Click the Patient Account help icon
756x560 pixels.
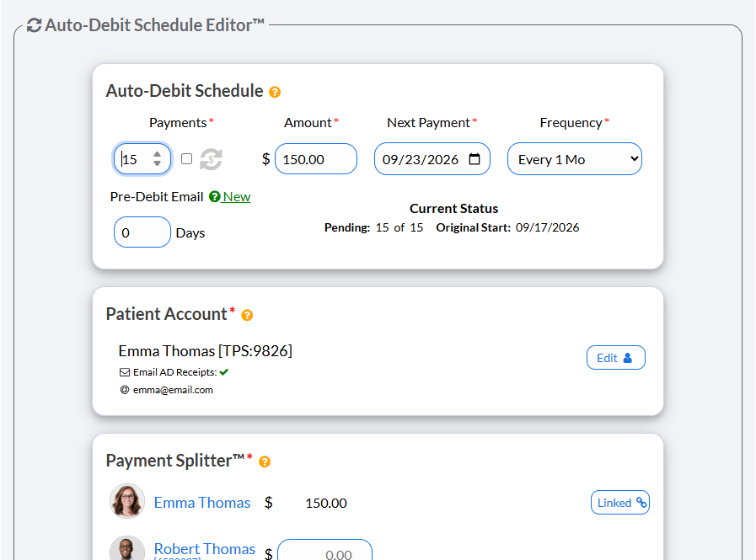coord(247,315)
